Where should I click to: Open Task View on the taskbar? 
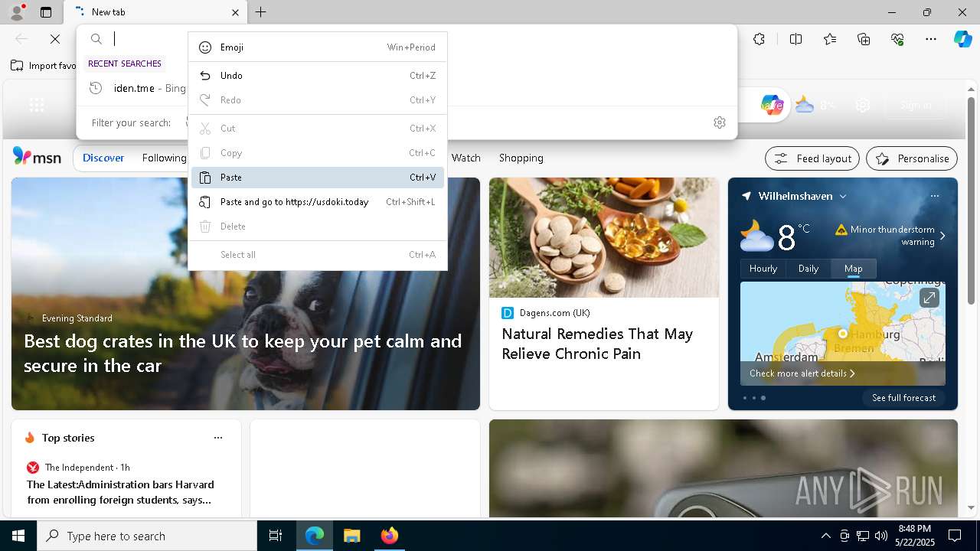click(276, 536)
